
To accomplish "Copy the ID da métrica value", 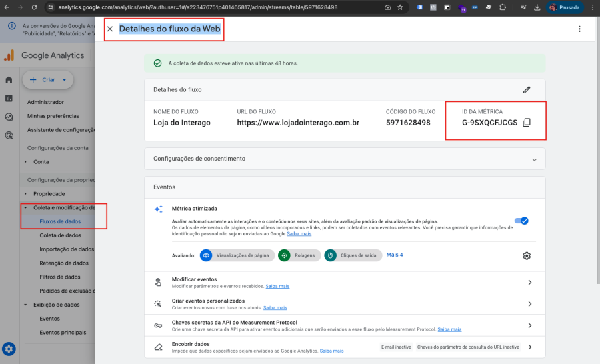I will [x=527, y=123].
